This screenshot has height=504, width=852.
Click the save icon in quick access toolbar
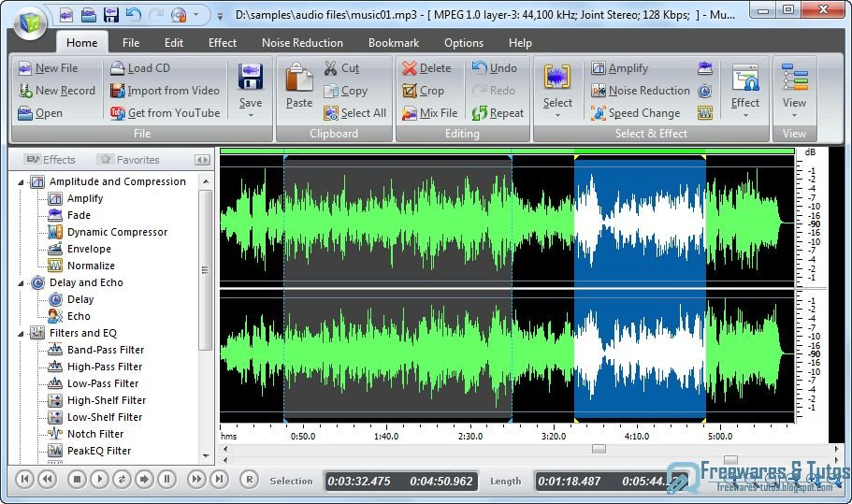coord(111,15)
